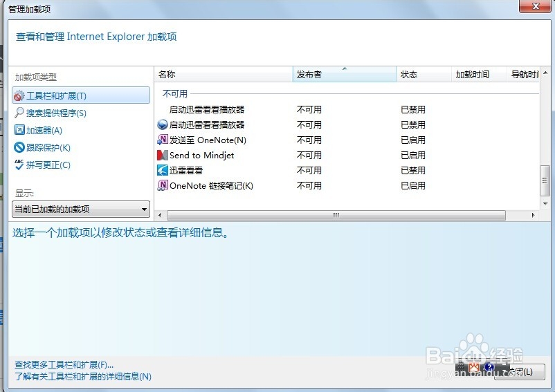
Task: Click 已启用 status of Send to Mindjet
Action: click(x=412, y=155)
